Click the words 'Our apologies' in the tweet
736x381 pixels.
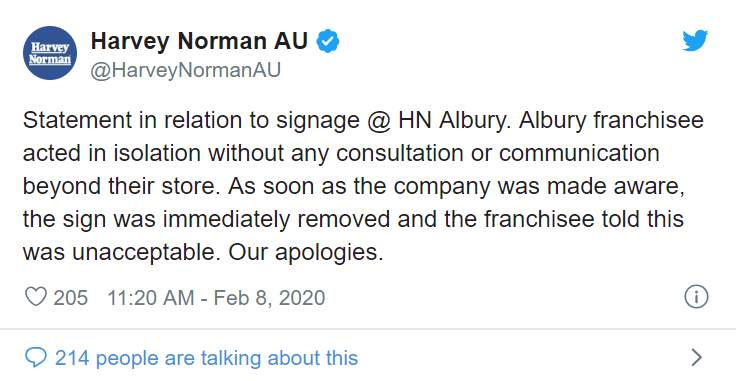tap(303, 253)
